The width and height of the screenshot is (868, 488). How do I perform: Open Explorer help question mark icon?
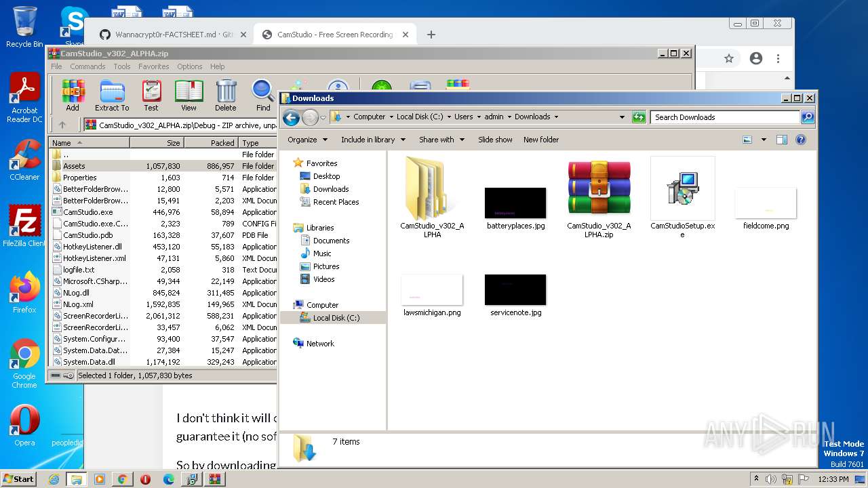(x=801, y=140)
